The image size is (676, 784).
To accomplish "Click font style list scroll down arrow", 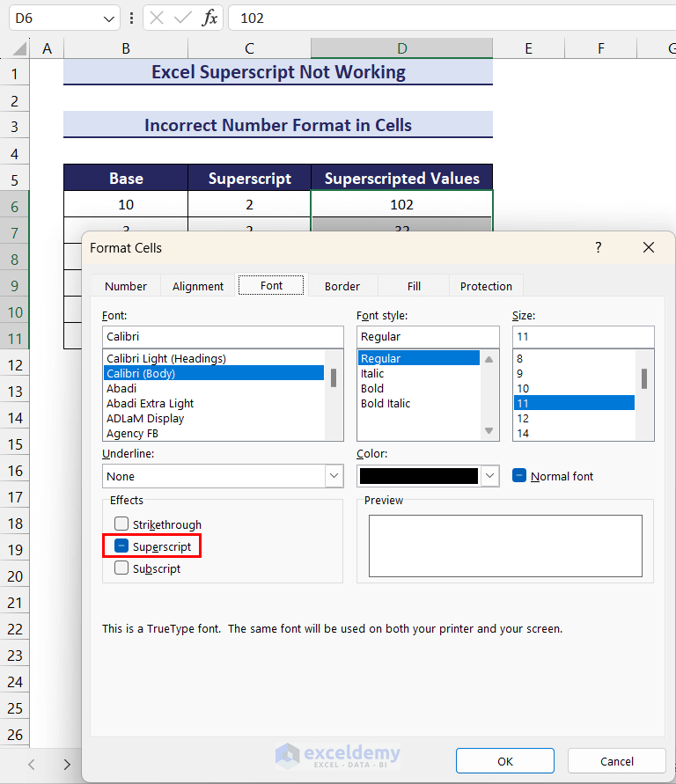I will click(489, 430).
